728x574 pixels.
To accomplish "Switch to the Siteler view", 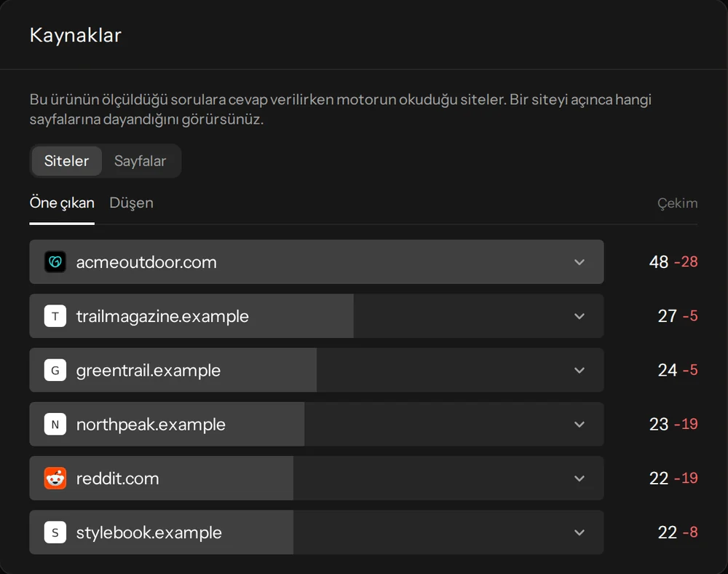I will click(x=66, y=161).
